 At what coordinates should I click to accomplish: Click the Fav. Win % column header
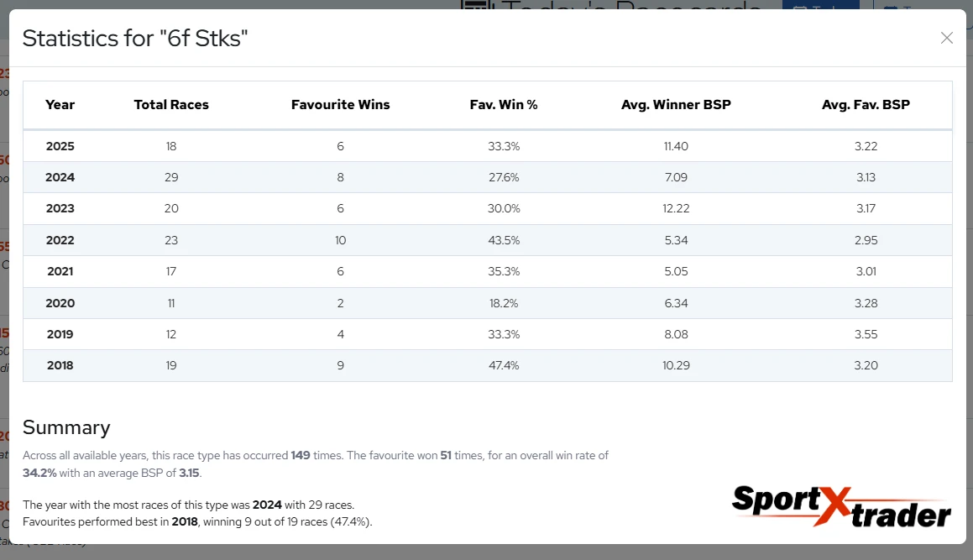click(x=504, y=105)
